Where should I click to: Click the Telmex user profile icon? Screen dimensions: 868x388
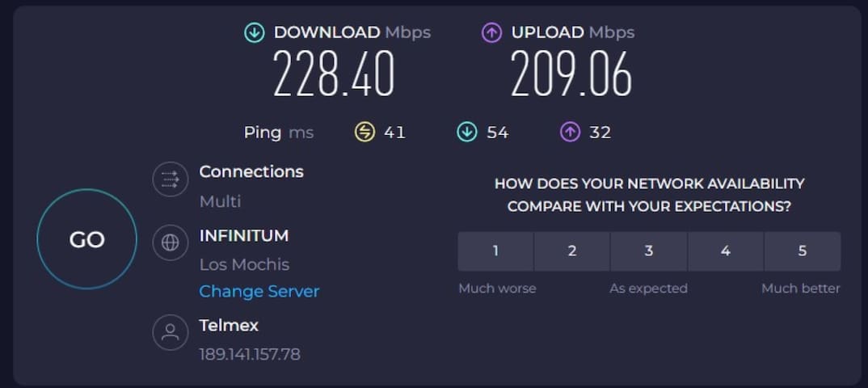(x=170, y=331)
